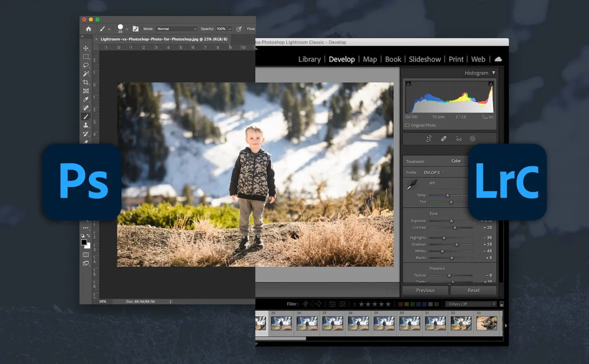589x364 pixels.
Task: Open the Map module in Lightroom
Action: 370,59
